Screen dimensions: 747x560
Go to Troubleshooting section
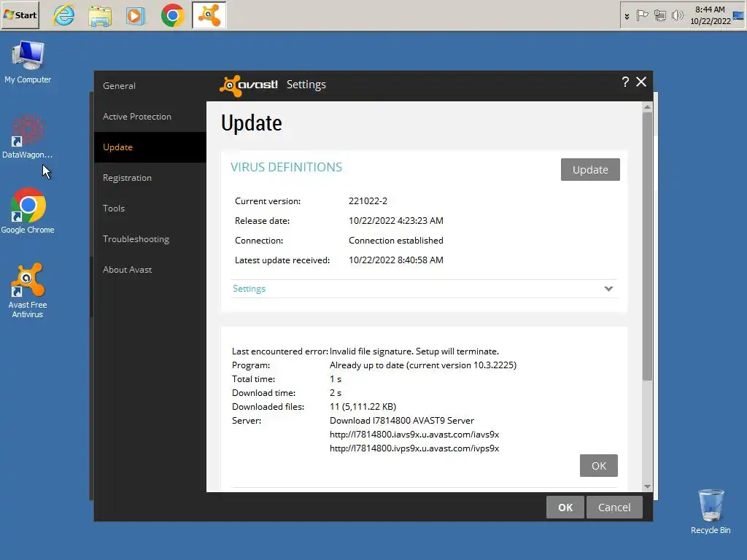(150, 239)
